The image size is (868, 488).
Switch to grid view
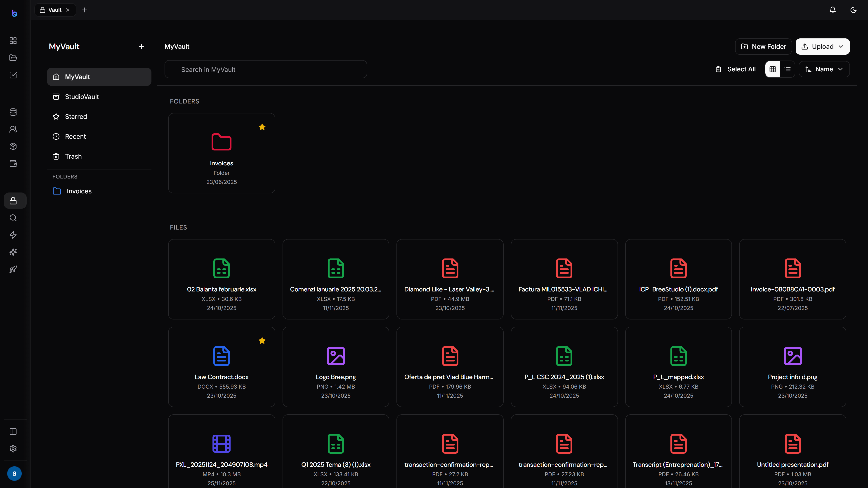[x=773, y=69]
